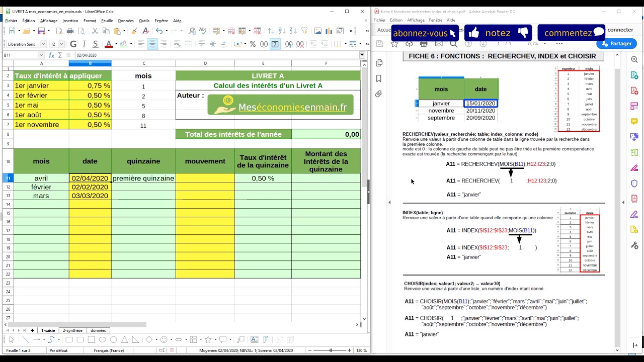
Task: Open the Acrobat bookmarks panel
Action: click(379, 78)
